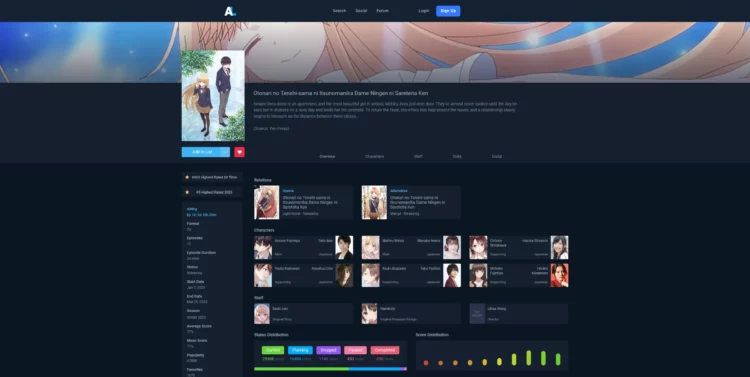
Task: Click the Mahiru Shiina character name
Action: point(393,241)
